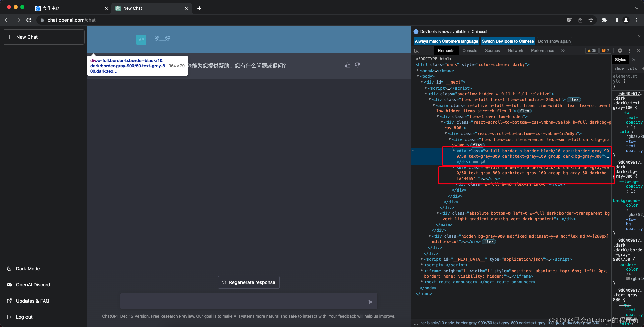Expand the head element node
This screenshot has height=327, width=644.
pyautogui.click(x=418, y=70)
